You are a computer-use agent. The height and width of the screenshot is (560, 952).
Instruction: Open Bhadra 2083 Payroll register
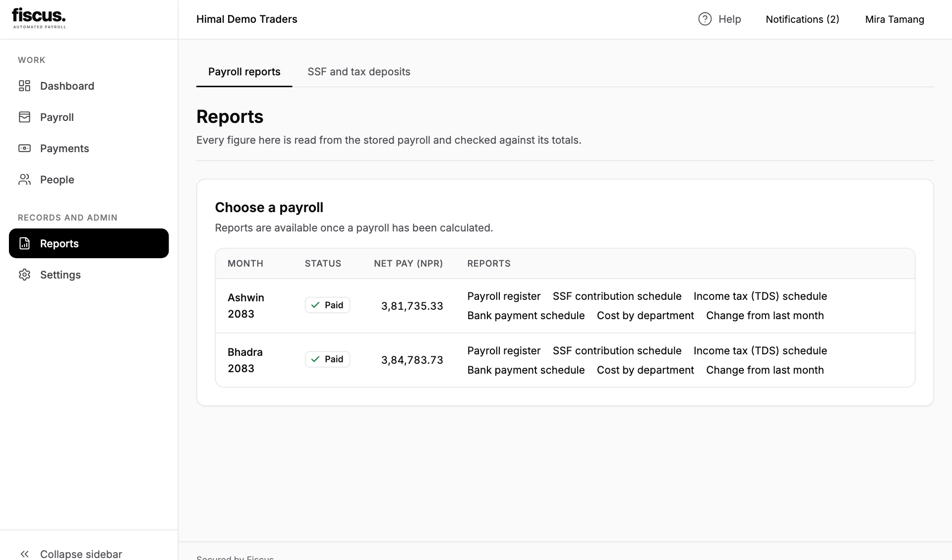tap(504, 350)
